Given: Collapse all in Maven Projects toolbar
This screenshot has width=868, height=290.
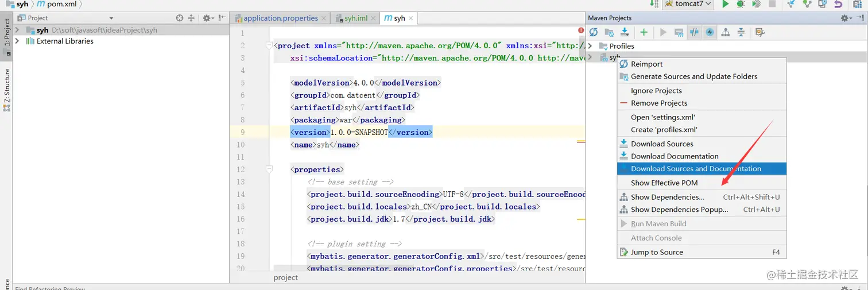Looking at the screenshot, I should [x=741, y=33].
